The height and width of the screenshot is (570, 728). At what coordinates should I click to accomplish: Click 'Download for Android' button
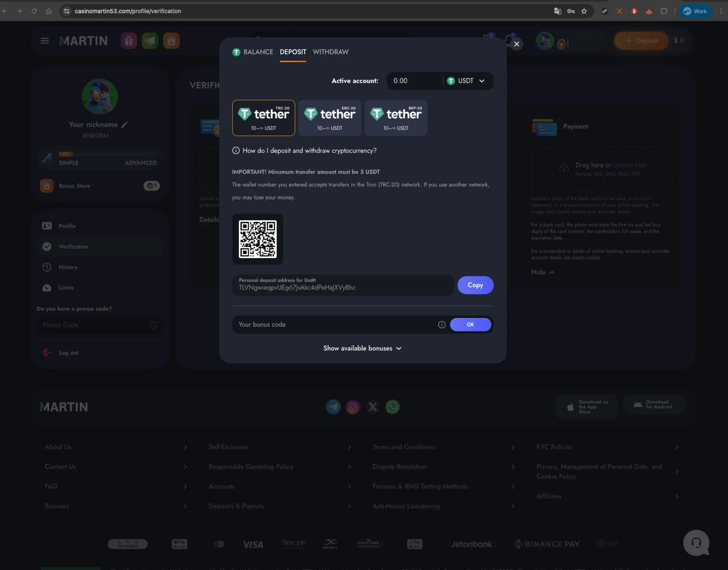pos(654,404)
